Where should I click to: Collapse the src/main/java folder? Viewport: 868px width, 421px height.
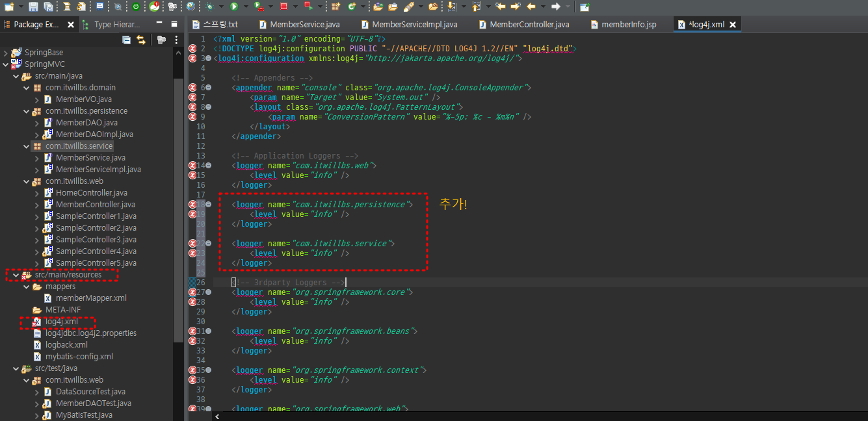click(x=16, y=75)
